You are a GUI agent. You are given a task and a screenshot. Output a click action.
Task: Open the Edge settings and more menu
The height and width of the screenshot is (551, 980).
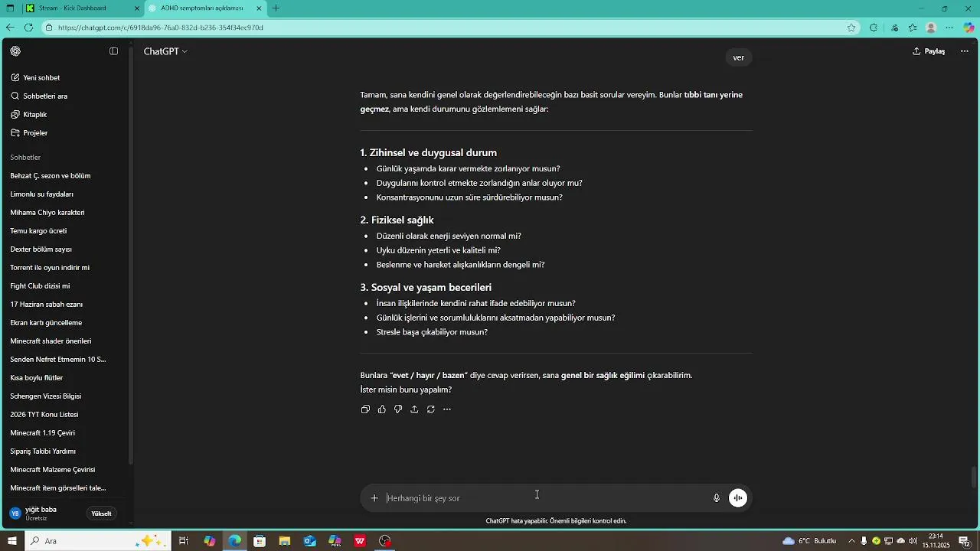950,28
